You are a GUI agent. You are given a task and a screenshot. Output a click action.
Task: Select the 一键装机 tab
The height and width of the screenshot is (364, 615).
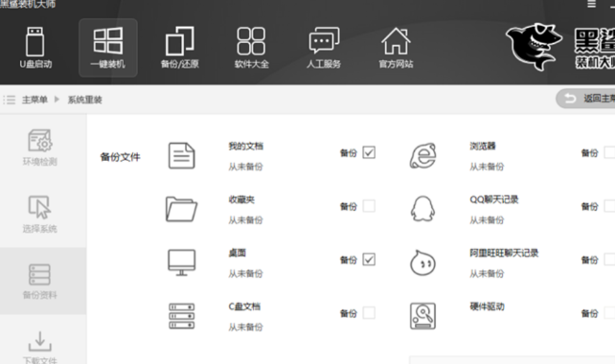click(x=108, y=48)
